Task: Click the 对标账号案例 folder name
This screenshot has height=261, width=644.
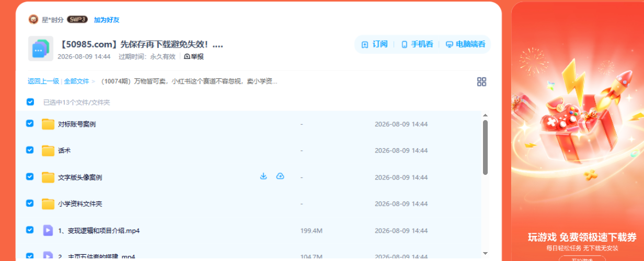Action: [x=77, y=124]
